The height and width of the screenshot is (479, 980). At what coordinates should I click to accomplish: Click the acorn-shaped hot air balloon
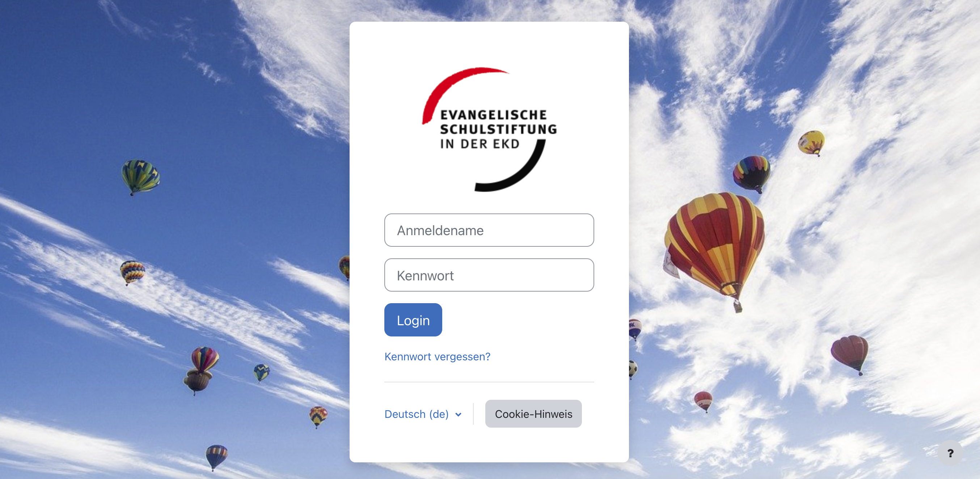(x=198, y=381)
